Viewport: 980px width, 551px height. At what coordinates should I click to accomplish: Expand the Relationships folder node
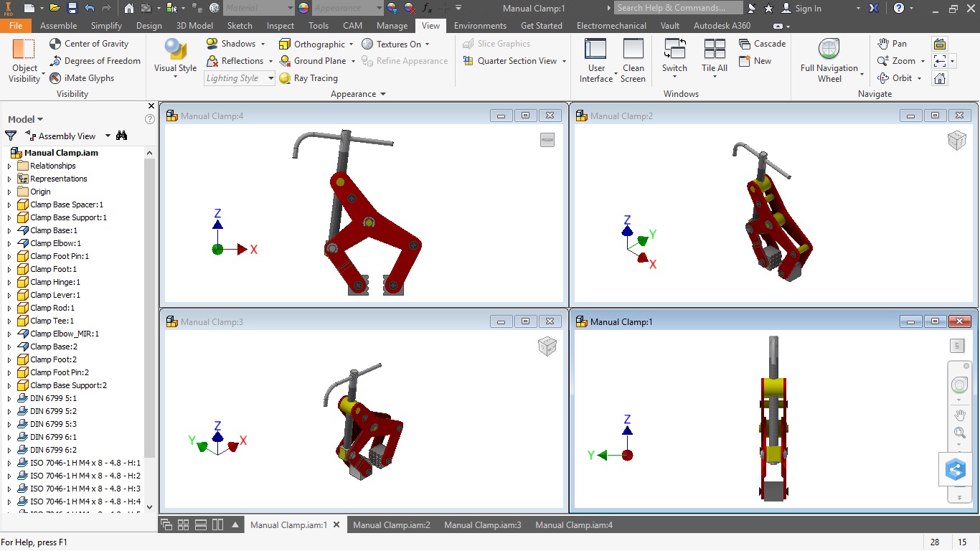pyautogui.click(x=9, y=166)
